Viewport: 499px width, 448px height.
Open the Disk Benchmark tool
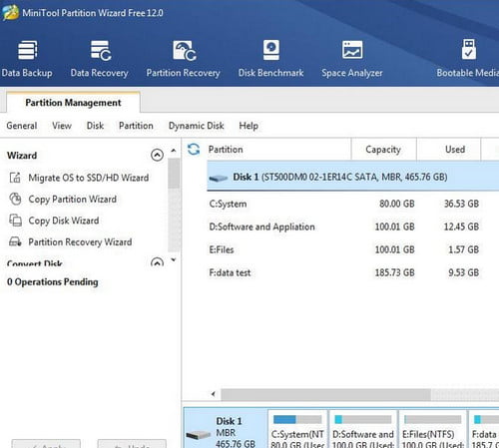pos(270,59)
